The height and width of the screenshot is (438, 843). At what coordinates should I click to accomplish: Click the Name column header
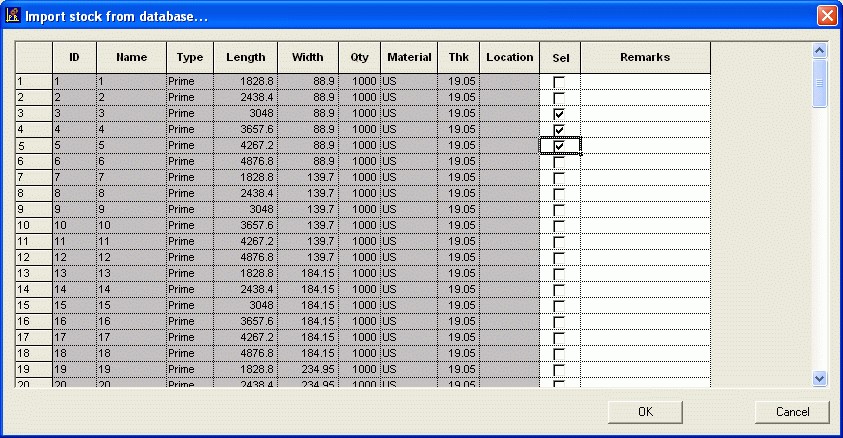[x=131, y=58]
